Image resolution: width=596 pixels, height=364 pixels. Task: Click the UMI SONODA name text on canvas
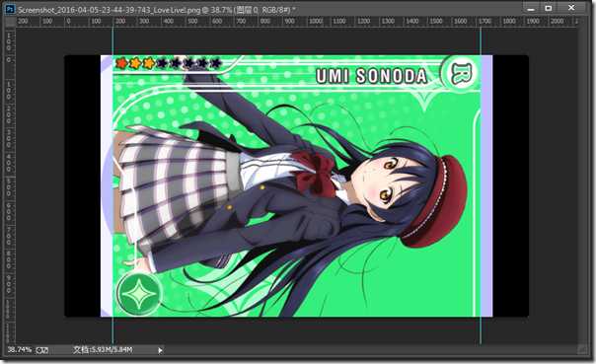pyautogui.click(x=372, y=76)
